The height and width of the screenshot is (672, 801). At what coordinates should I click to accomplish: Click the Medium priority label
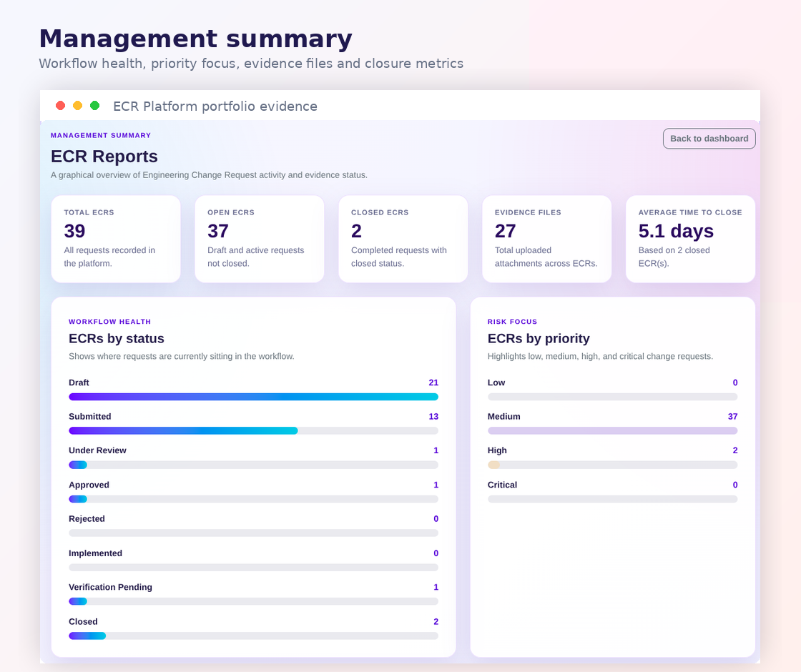point(503,416)
